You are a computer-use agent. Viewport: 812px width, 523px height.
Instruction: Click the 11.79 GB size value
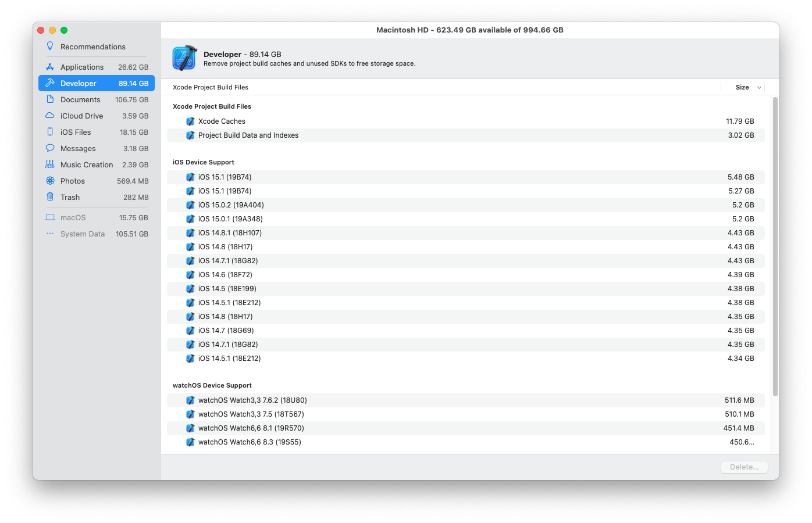[740, 121]
